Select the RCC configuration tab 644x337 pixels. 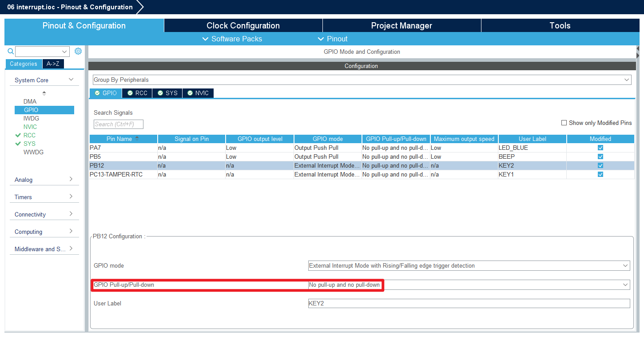point(137,93)
